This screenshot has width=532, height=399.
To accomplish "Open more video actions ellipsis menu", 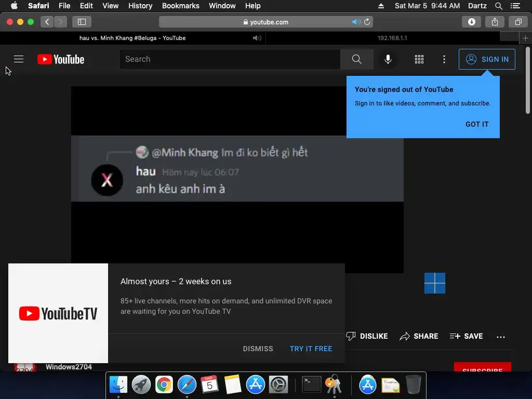I will [x=501, y=337].
